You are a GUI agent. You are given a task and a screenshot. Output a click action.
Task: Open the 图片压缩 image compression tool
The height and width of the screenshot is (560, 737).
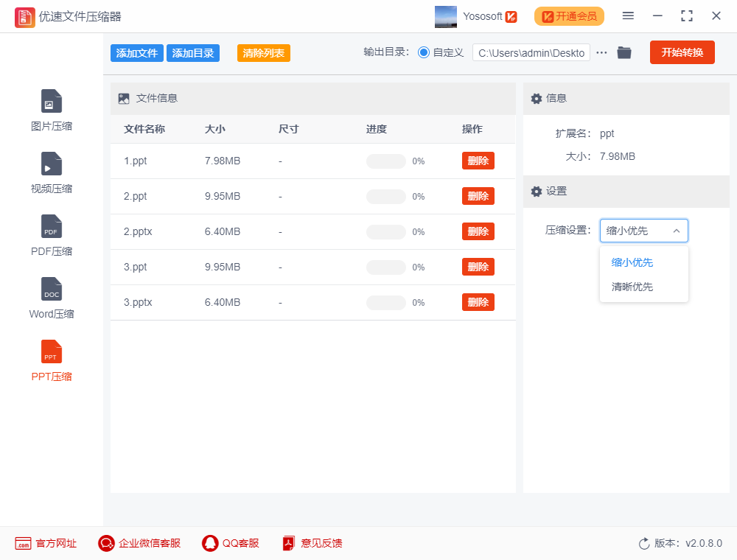click(x=52, y=111)
